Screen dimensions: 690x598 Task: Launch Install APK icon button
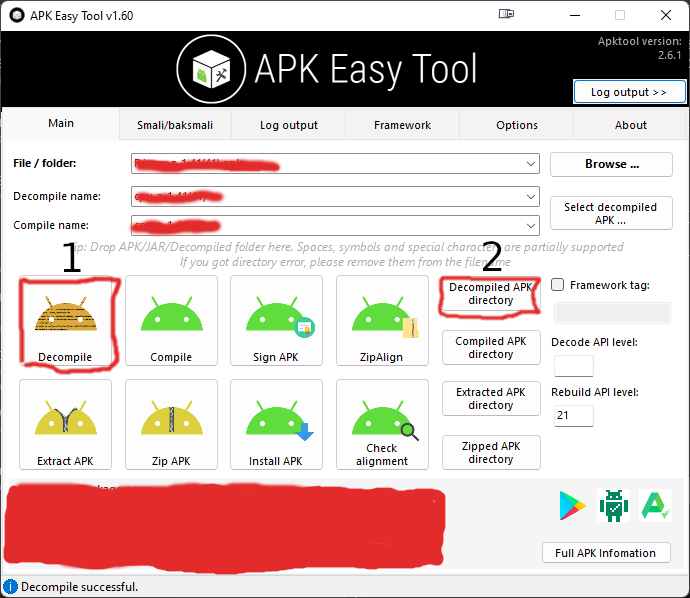(276, 425)
